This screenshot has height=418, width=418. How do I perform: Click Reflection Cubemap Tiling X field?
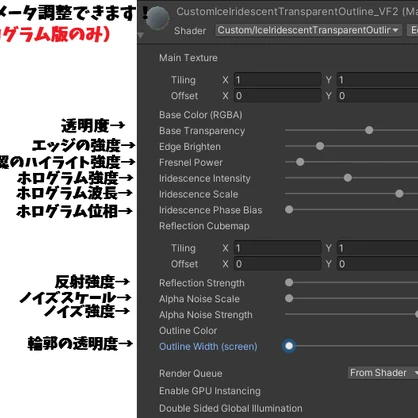click(x=277, y=248)
